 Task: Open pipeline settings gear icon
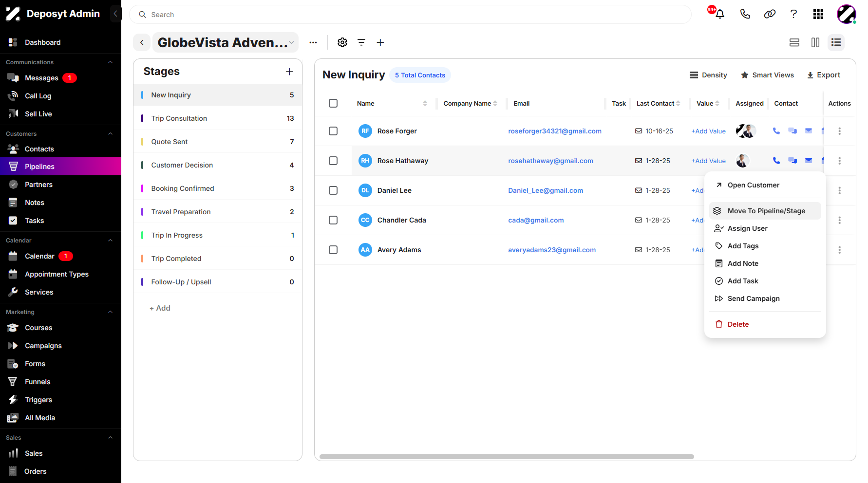coord(342,42)
